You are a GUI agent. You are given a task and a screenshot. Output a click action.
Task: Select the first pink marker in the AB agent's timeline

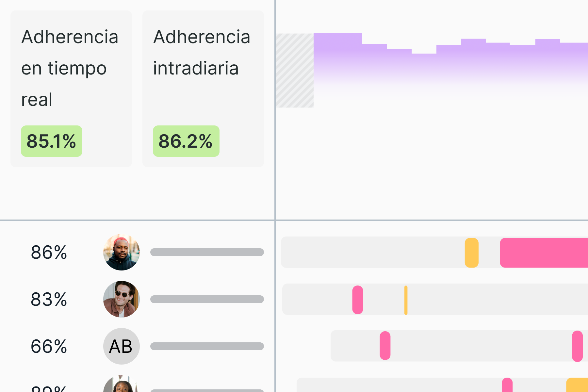point(385,346)
